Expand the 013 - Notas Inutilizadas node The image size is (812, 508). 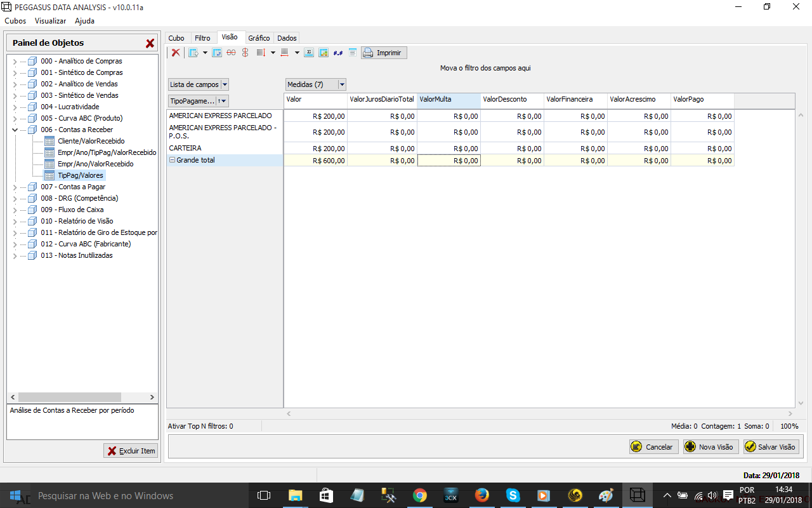coord(15,255)
